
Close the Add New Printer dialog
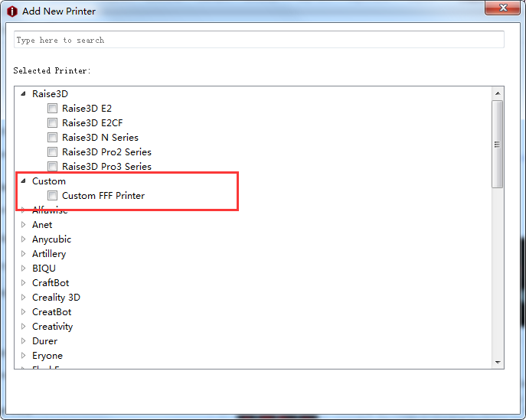point(502,8)
